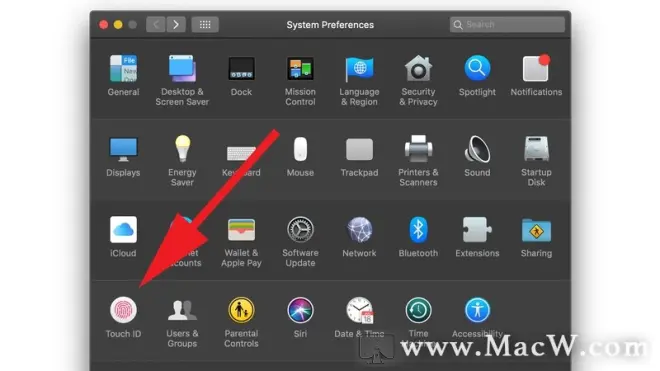Screen dimensions: 660x371
Task: Click the Show All grid button
Action: (205, 24)
